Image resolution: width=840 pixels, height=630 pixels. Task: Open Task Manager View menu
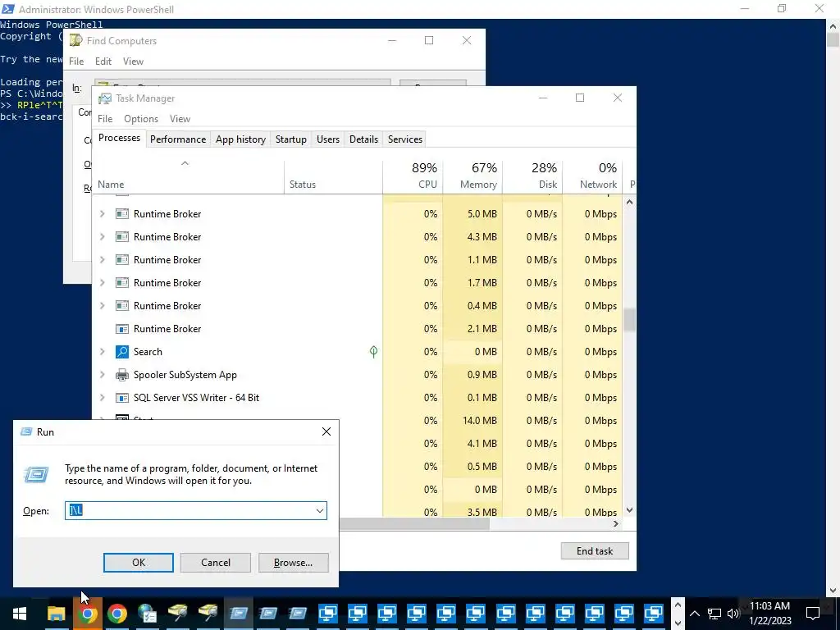click(180, 119)
